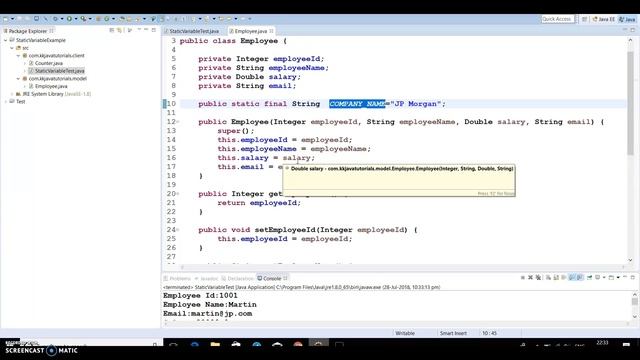This screenshot has width=640, height=360.
Task: Open the Store app from the taskbar
Action: pyautogui.click(x=236, y=345)
